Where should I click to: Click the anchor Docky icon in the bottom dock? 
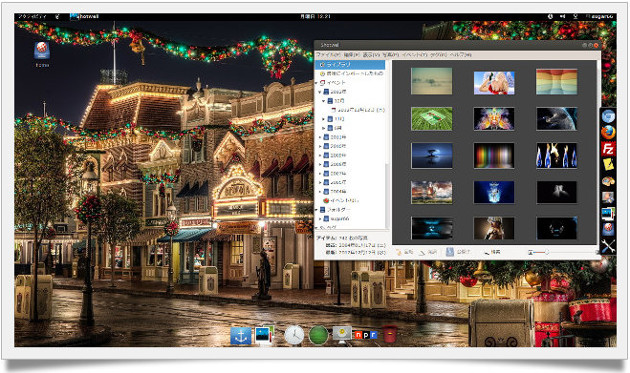241,336
